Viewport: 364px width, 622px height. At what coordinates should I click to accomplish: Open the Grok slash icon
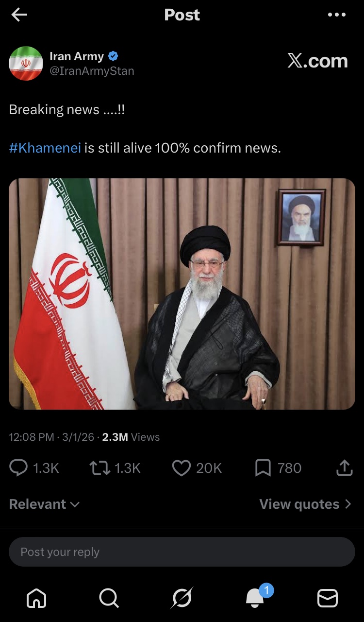(x=182, y=598)
